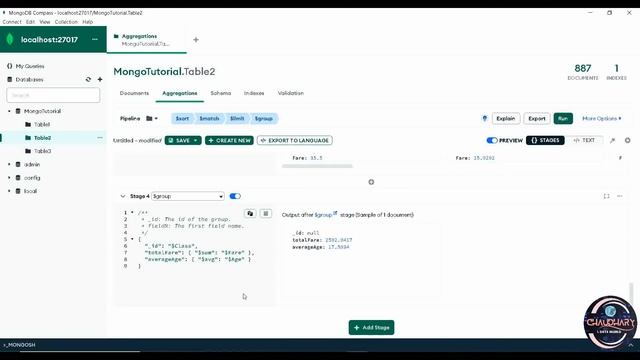Expand the config database tree
Viewport: 640px width, 360px height.
pos(9,178)
